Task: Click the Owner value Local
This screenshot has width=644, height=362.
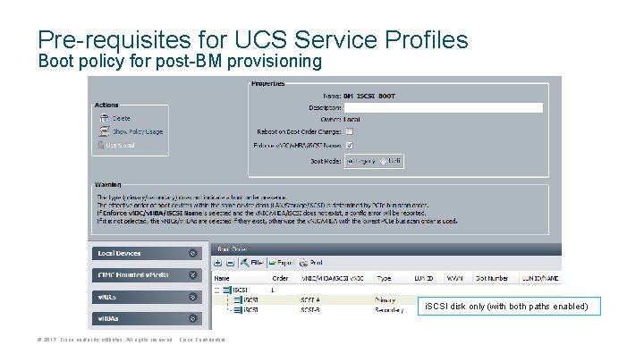Action: point(352,120)
